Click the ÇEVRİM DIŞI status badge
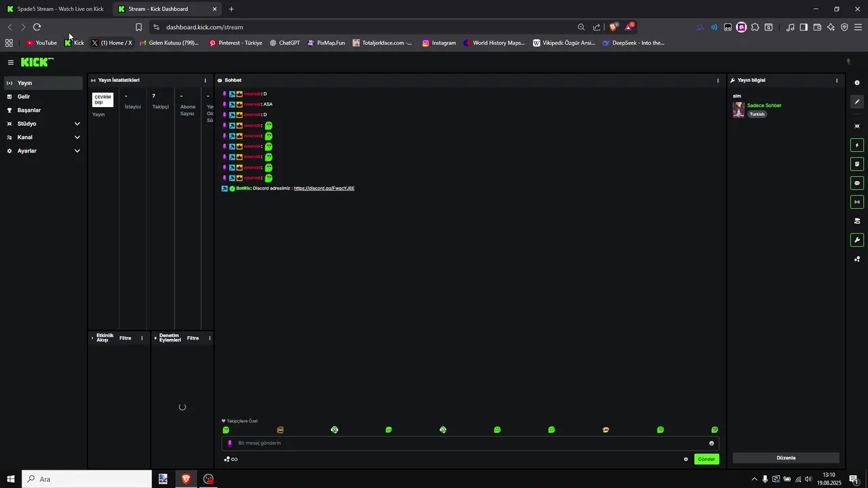The image size is (868, 488). point(103,100)
